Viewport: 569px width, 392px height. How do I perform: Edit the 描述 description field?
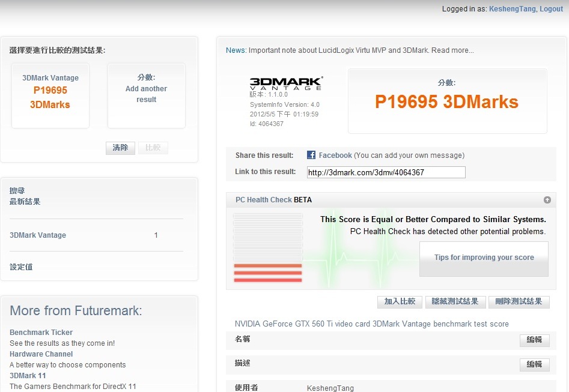534,364
